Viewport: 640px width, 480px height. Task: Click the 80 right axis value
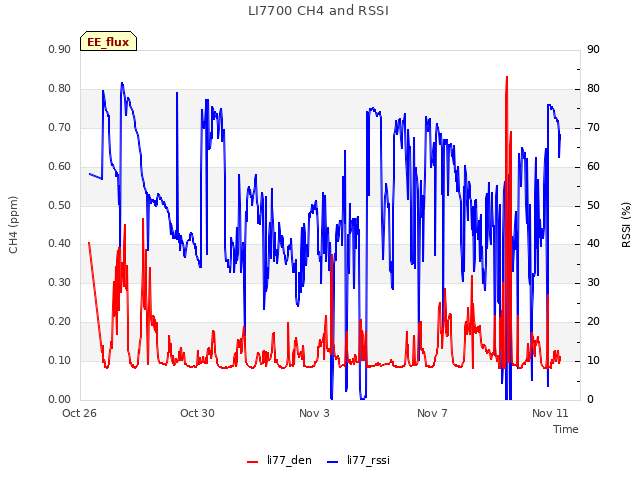593,89
